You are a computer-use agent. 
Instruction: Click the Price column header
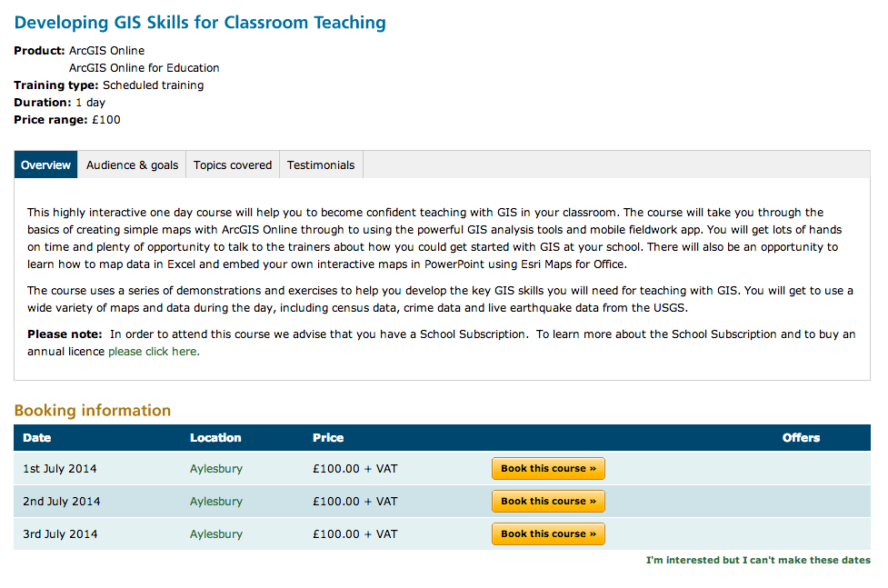[328, 438]
